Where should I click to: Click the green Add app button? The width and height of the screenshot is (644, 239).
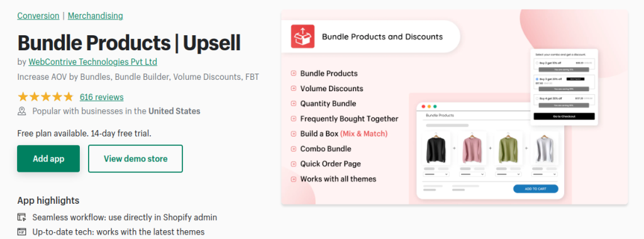pos(48,158)
